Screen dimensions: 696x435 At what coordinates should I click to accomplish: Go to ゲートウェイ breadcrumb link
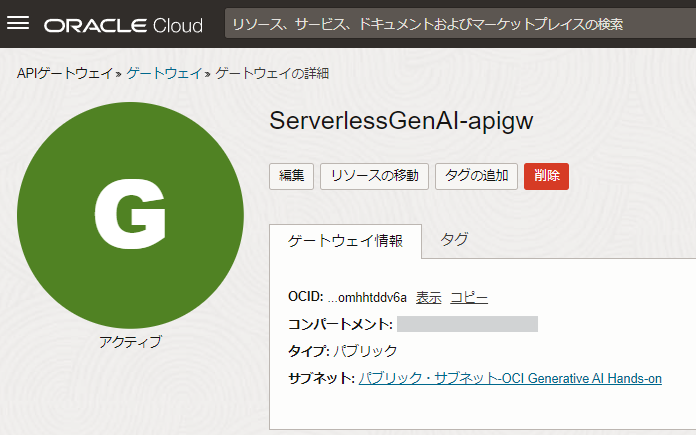(x=164, y=73)
